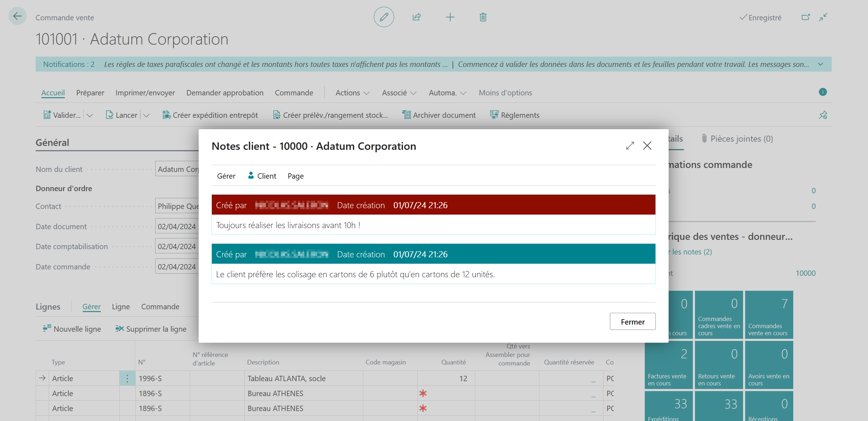This screenshot has height=421, width=868.
Task: Open Page menu in dialog
Action: click(296, 176)
